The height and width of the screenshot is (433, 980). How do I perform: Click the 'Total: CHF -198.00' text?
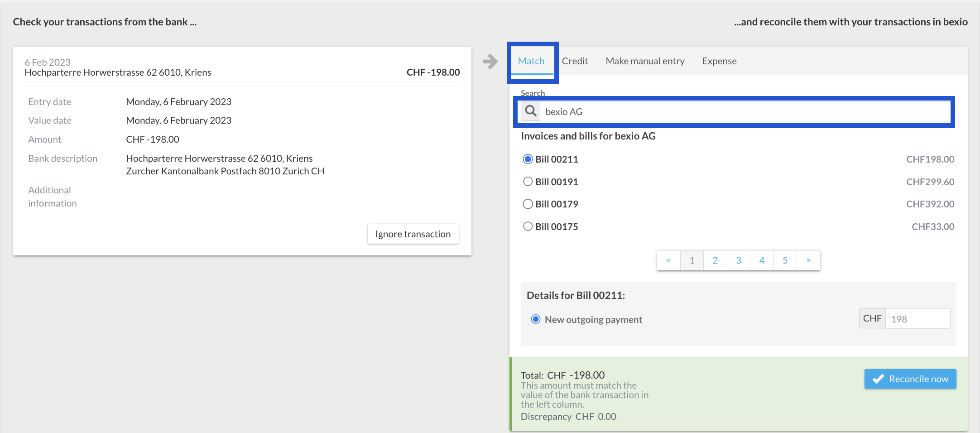tap(562, 375)
